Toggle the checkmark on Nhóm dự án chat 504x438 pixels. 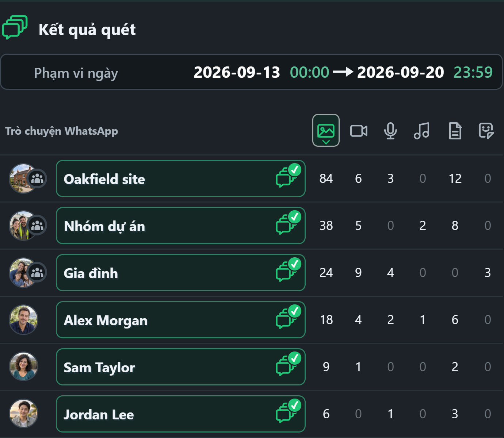pos(294,217)
